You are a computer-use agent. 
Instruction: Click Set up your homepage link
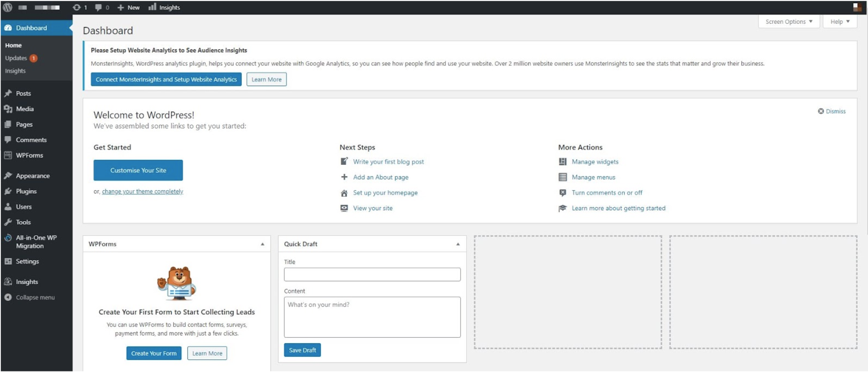click(x=385, y=193)
